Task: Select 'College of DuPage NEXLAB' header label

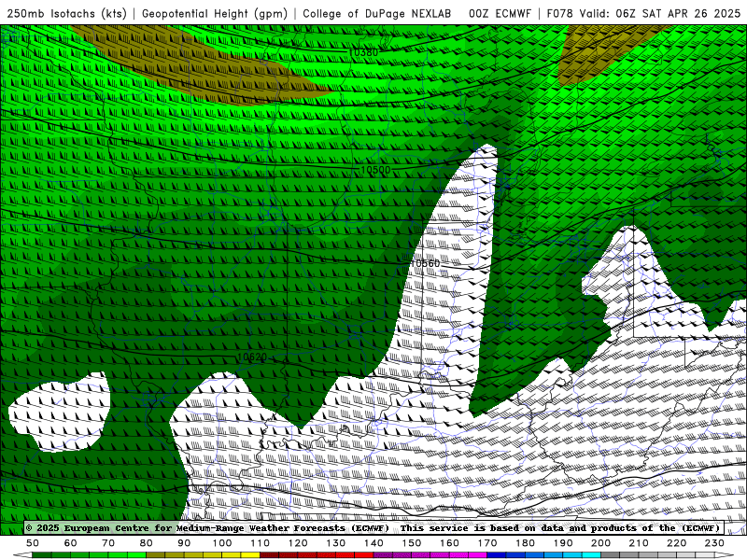Action: (377, 13)
